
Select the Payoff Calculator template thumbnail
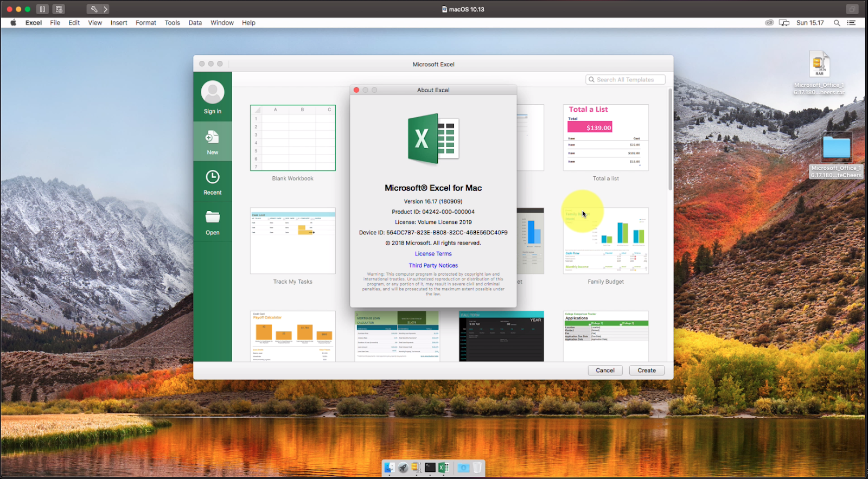(x=293, y=336)
